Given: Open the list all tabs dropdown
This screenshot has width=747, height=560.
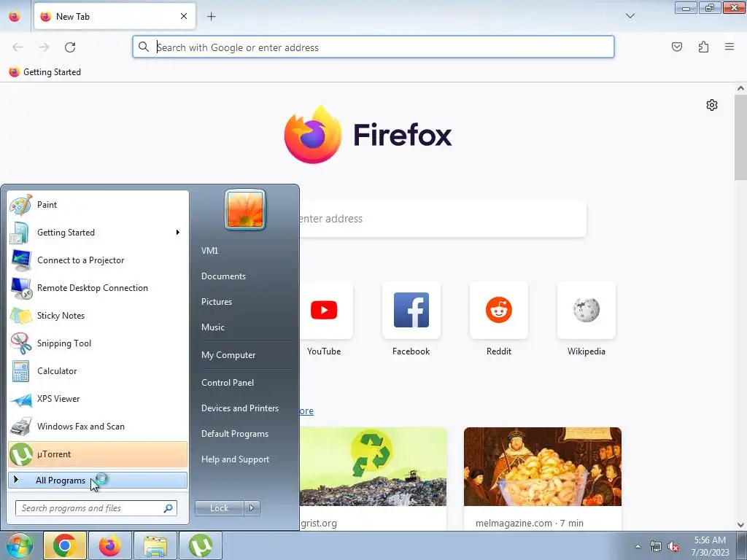Looking at the screenshot, I should click(630, 16).
